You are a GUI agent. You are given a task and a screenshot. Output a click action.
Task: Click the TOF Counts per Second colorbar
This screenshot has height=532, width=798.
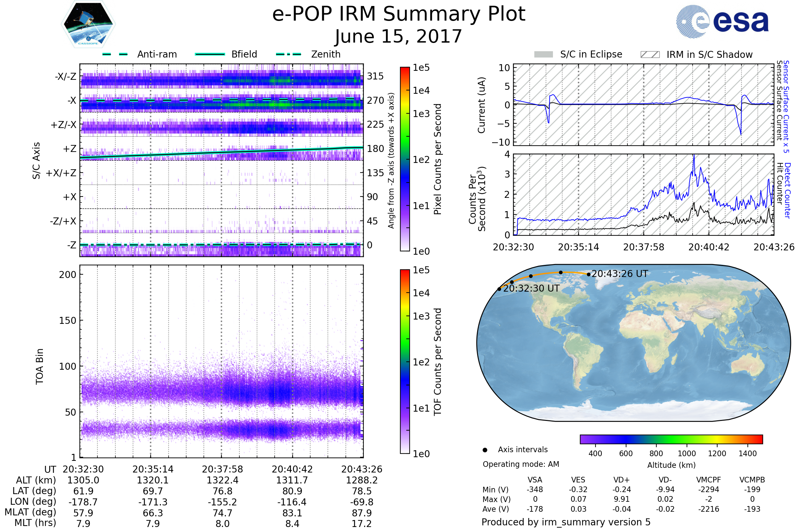coord(405,361)
